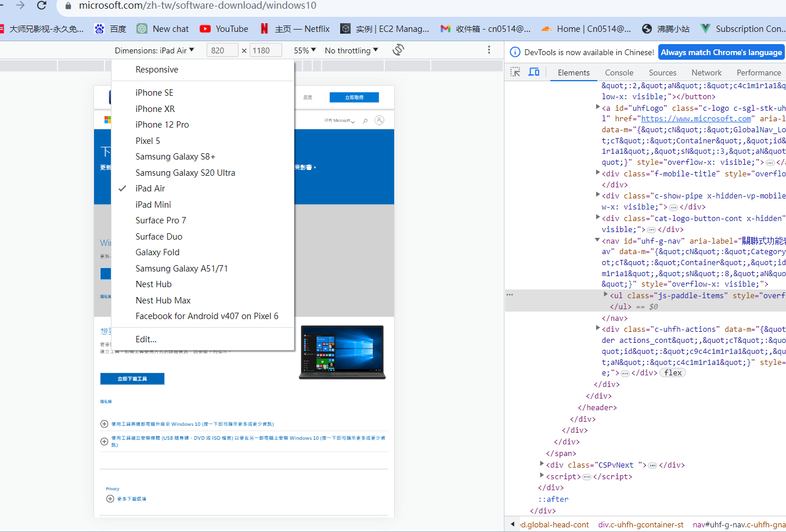Select Responsive from the device menu
786x532 pixels.
[x=203, y=70]
